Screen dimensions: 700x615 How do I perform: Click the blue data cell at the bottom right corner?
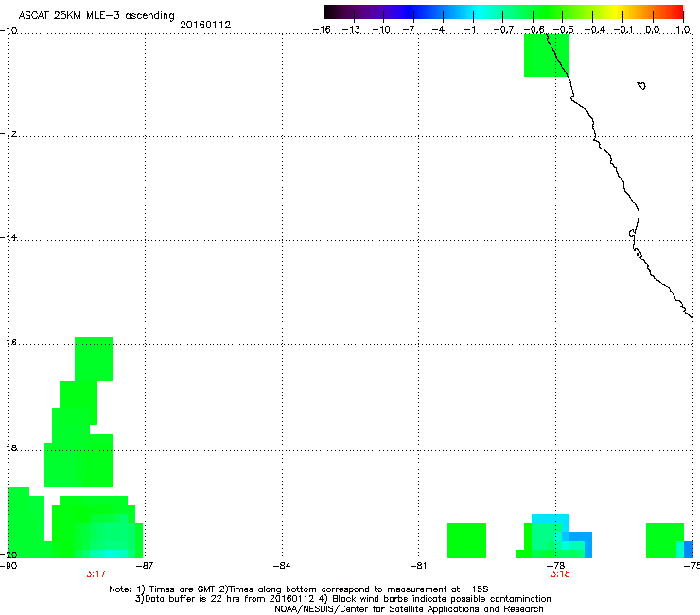(689, 550)
